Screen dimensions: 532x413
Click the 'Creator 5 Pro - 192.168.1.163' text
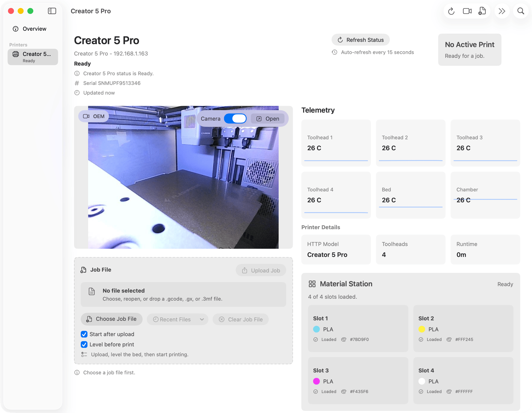tap(111, 54)
